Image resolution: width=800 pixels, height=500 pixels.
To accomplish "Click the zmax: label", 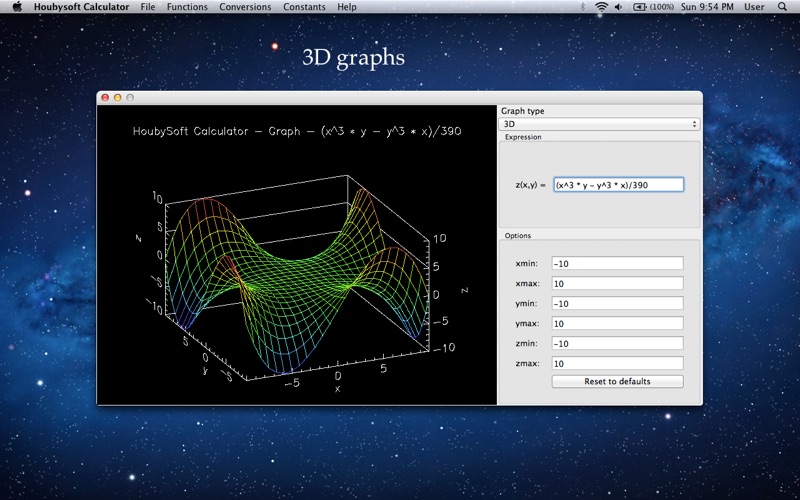I will 527,363.
